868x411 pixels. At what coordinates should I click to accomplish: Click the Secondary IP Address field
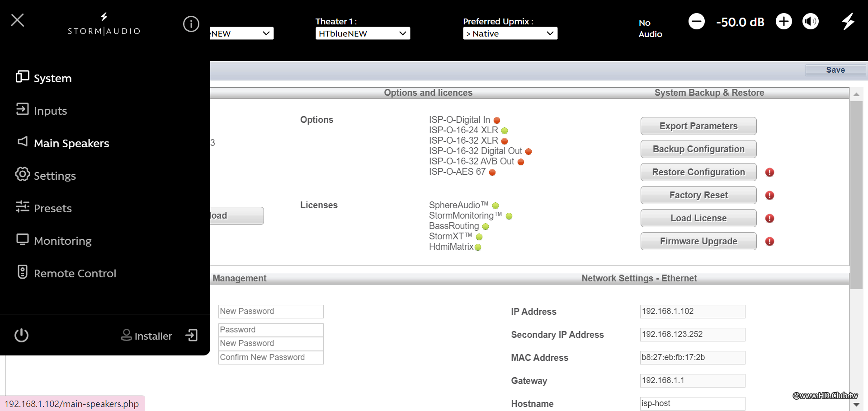[693, 334]
